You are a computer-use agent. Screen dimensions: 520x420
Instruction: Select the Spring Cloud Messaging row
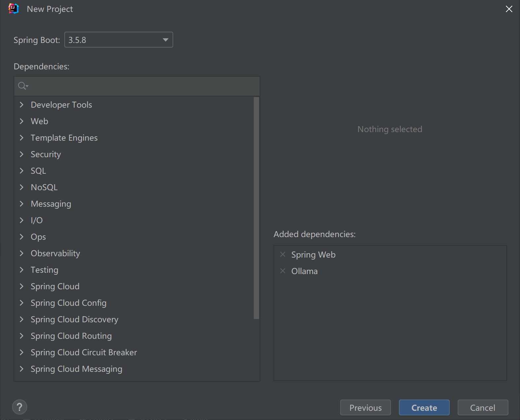coord(134,369)
